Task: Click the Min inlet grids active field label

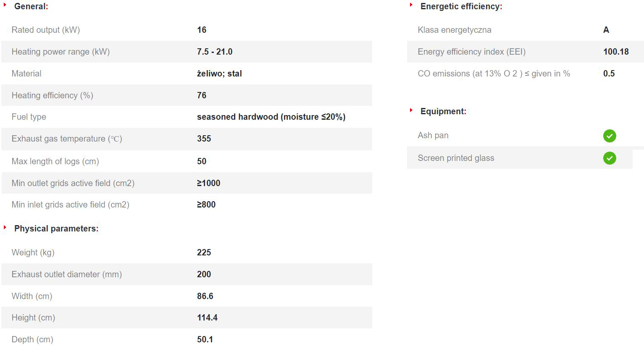Action: pos(71,205)
